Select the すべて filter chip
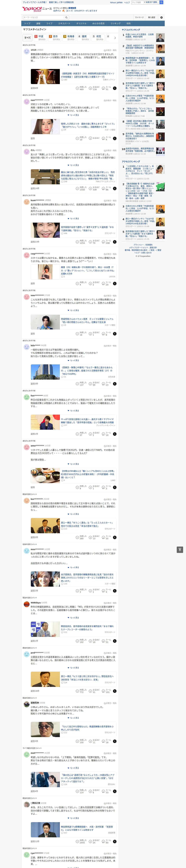186x868 pixels. [28, 38]
